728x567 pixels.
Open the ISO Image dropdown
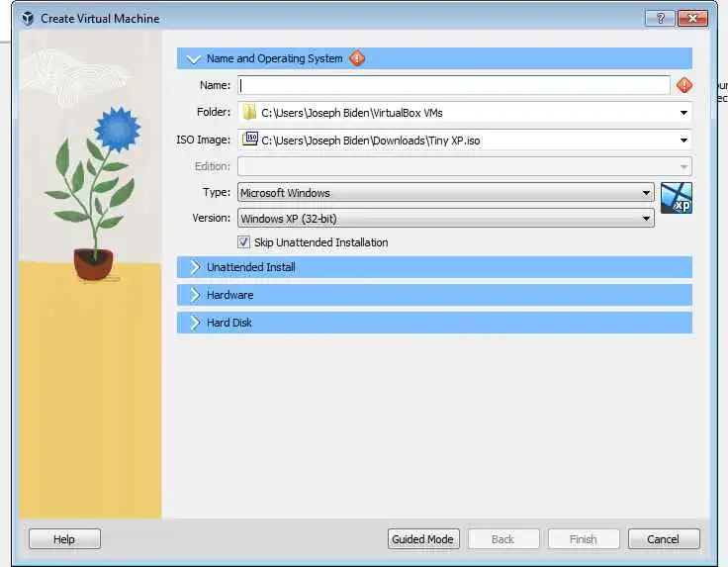[x=683, y=141]
